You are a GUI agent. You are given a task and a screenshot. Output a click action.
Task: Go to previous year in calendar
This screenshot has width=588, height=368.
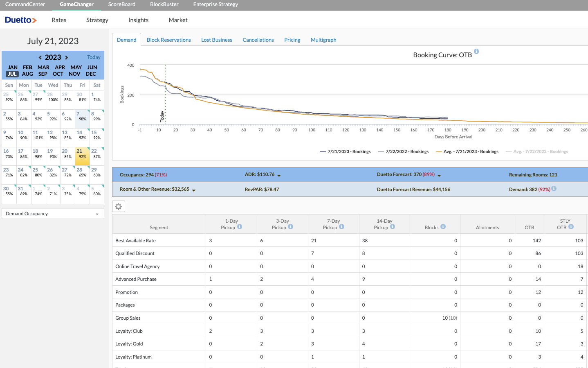[x=40, y=58]
